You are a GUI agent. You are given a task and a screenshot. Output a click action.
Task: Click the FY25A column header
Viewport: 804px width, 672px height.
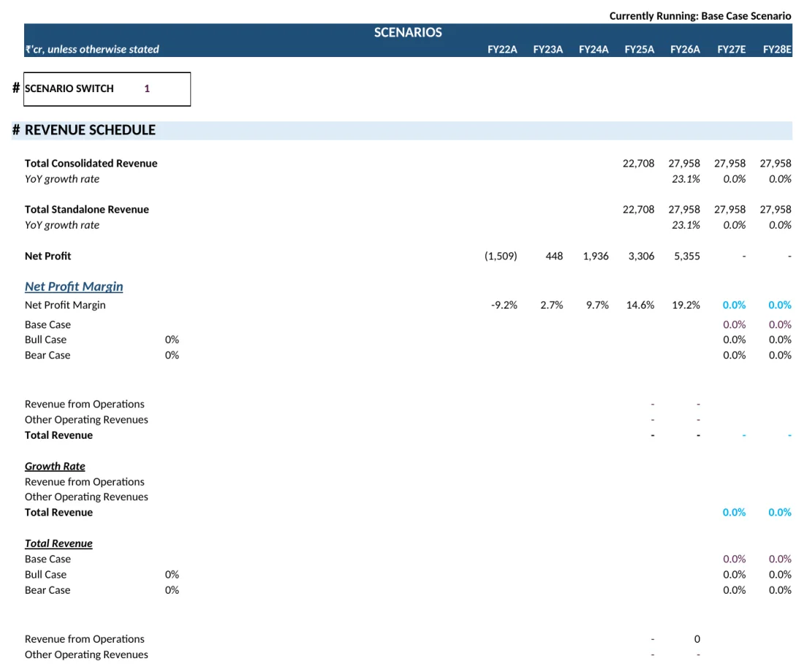639,49
